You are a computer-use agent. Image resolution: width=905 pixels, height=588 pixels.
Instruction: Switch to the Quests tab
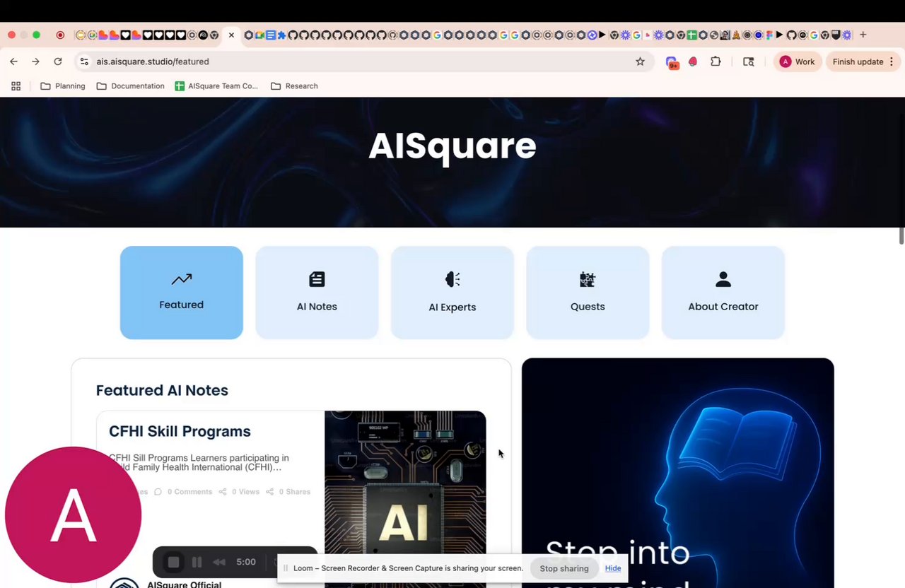point(588,293)
